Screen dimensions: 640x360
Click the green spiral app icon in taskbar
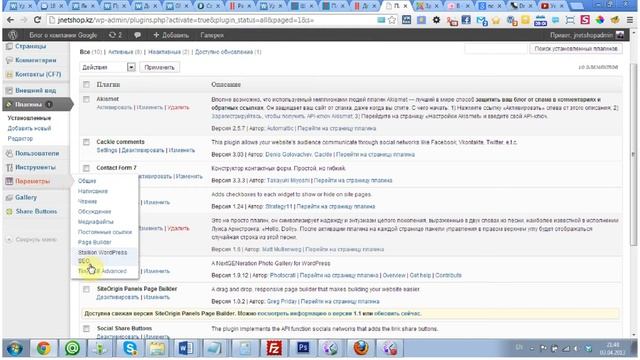[73, 349]
